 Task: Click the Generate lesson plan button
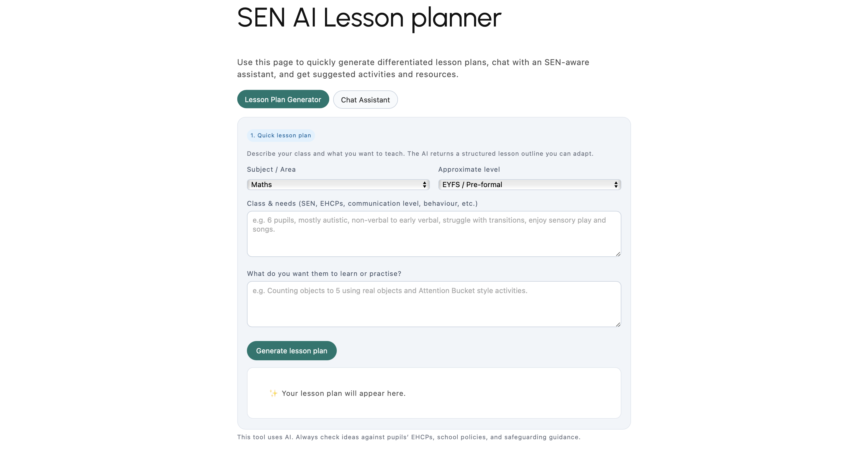(292, 351)
